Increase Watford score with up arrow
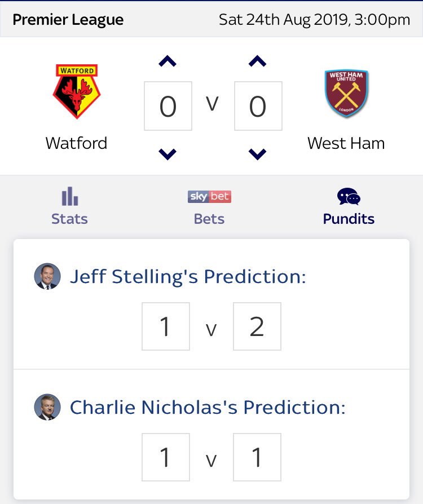 pyautogui.click(x=168, y=61)
